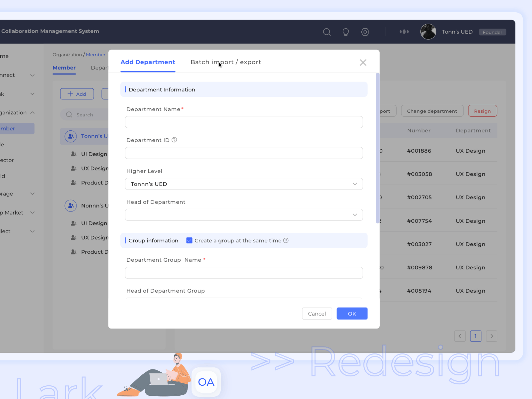Click the Department ID help icon

tap(174, 140)
